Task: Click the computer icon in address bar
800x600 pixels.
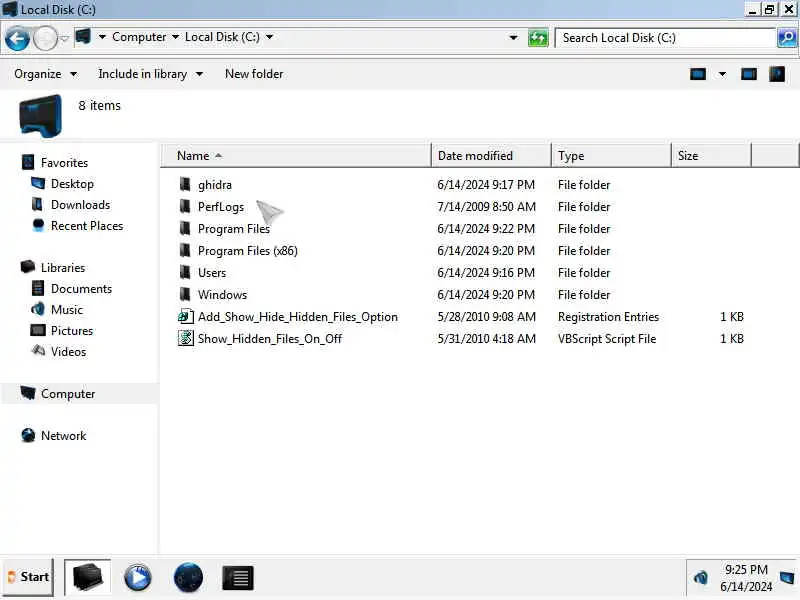Action: pyautogui.click(x=83, y=37)
